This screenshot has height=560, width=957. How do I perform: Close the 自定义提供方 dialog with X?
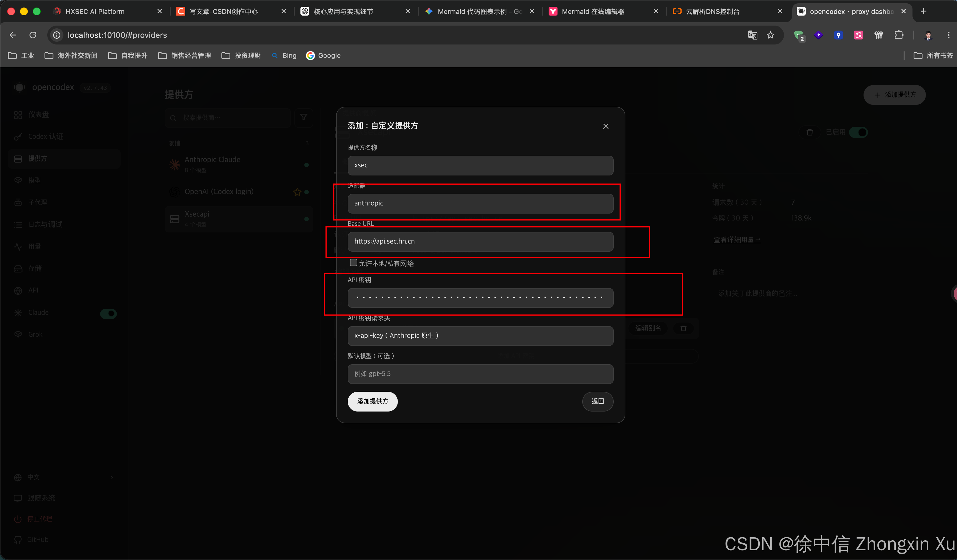coord(606,126)
